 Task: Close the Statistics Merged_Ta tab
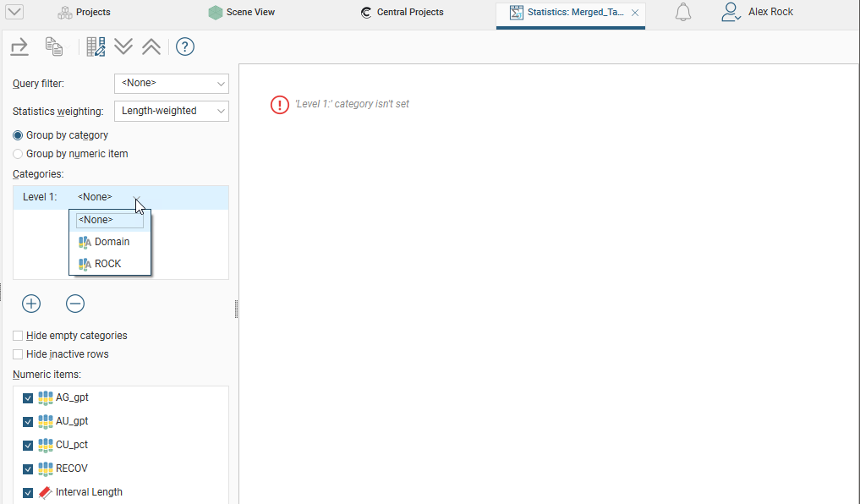pos(635,13)
